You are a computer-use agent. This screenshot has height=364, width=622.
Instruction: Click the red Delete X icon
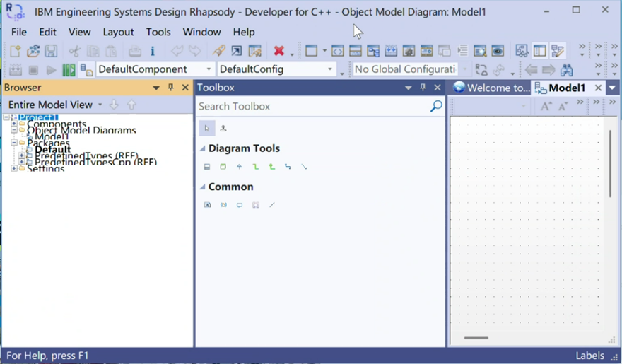[x=279, y=51]
